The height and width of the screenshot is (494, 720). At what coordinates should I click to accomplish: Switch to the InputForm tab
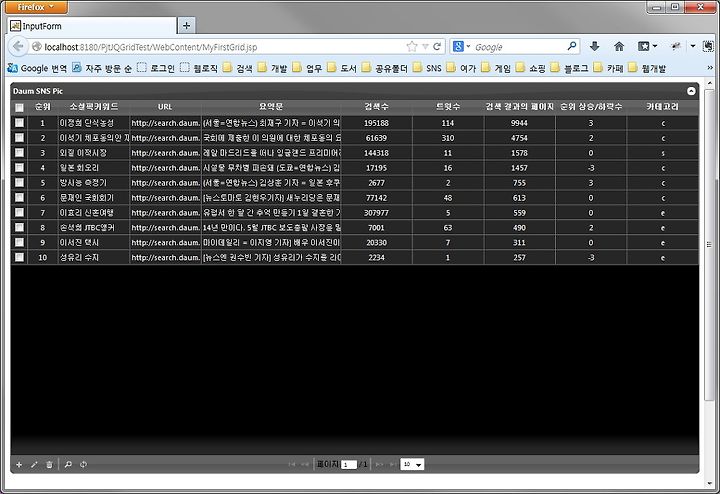tap(92, 26)
